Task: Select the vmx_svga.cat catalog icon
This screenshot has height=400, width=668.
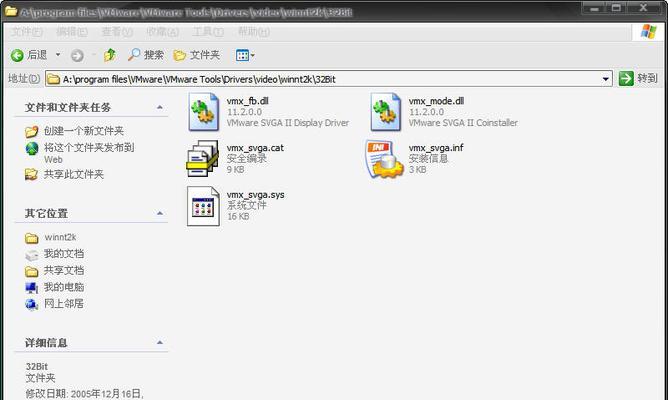Action: pos(202,158)
